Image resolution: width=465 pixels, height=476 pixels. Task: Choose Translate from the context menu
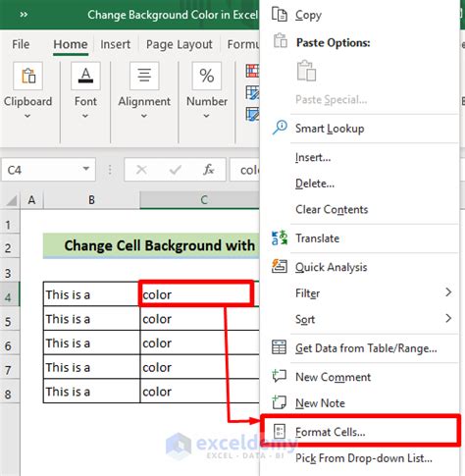(360, 238)
